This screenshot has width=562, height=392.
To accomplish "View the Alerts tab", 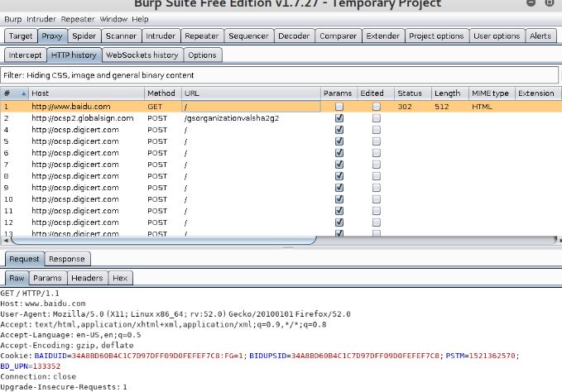I will (x=540, y=36).
